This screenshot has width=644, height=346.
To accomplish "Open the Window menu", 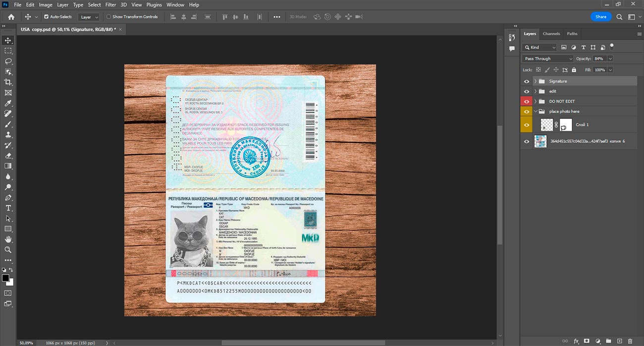I will 175,4.
